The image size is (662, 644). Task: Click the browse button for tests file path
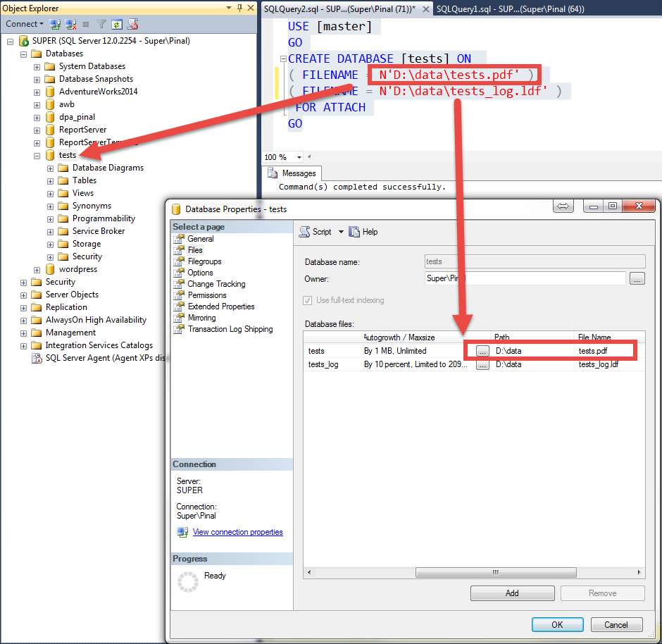pos(482,350)
